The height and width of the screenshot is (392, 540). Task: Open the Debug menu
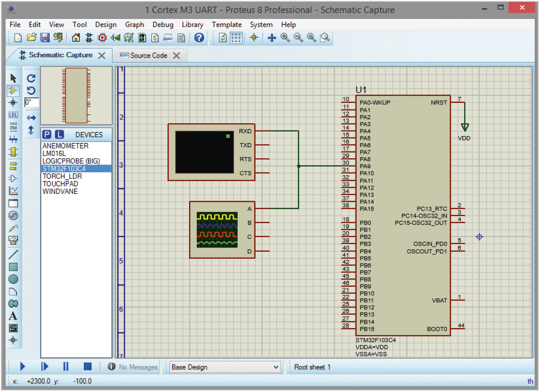pyautogui.click(x=163, y=24)
